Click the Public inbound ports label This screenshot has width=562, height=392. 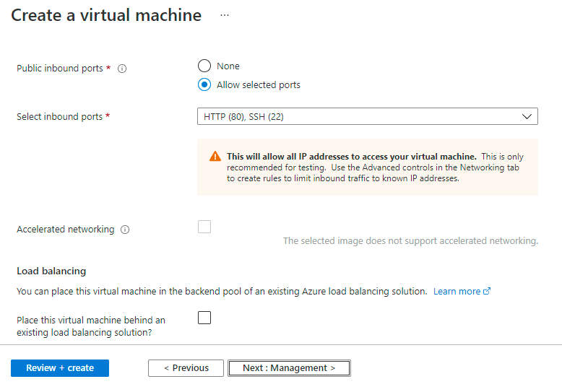[x=60, y=69]
